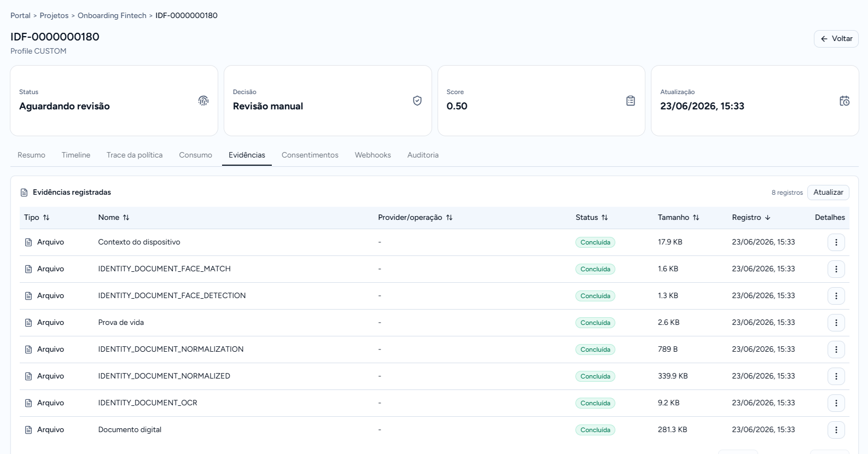Switch to the Resumo tab

[31, 155]
